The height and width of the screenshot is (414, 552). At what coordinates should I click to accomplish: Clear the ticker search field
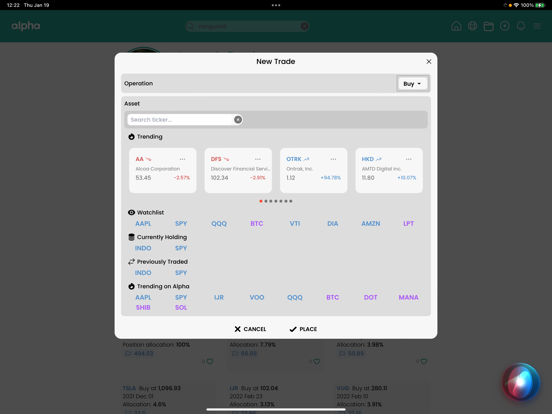click(238, 120)
